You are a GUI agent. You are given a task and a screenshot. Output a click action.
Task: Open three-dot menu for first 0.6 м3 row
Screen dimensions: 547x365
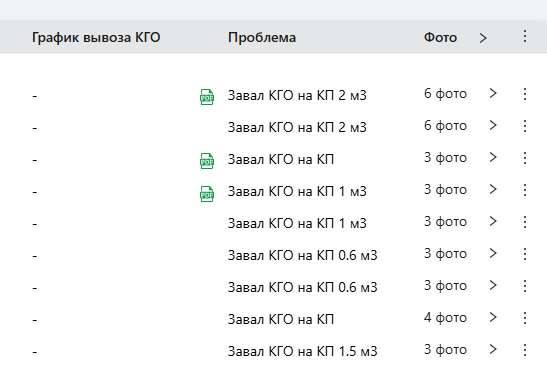tap(525, 254)
